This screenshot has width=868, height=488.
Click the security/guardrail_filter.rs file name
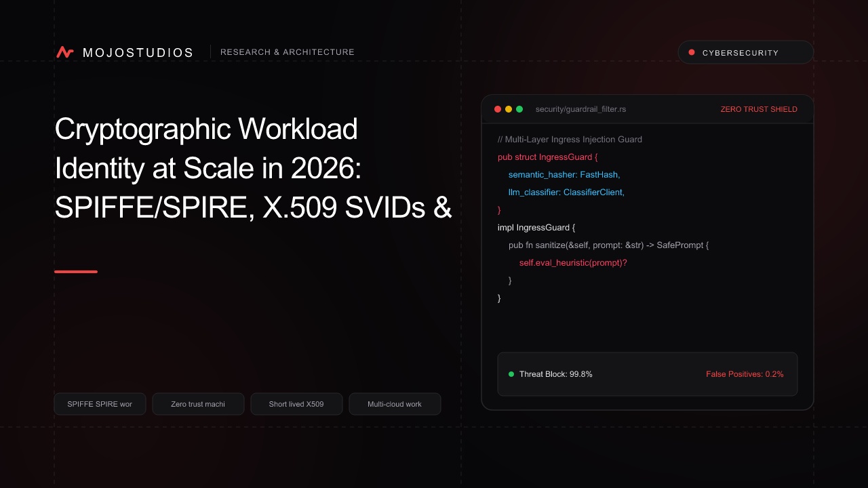point(580,109)
